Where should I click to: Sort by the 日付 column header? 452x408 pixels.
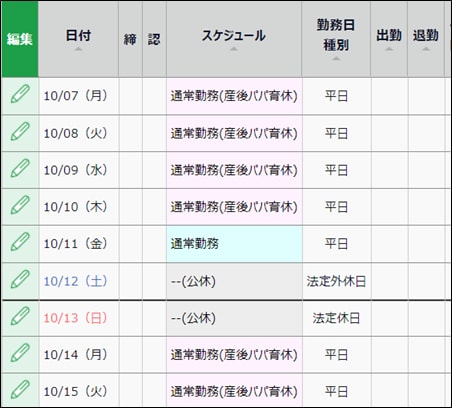(78, 39)
